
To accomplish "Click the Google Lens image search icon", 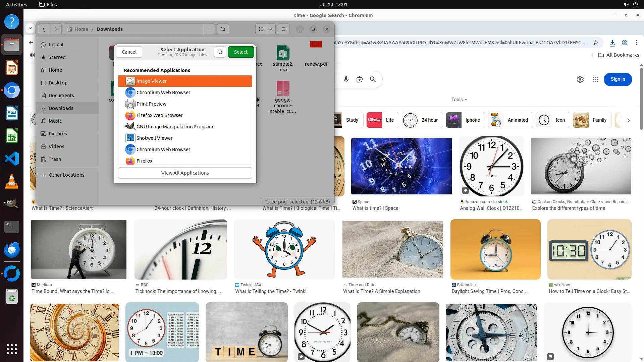I will (x=360, y=79).
